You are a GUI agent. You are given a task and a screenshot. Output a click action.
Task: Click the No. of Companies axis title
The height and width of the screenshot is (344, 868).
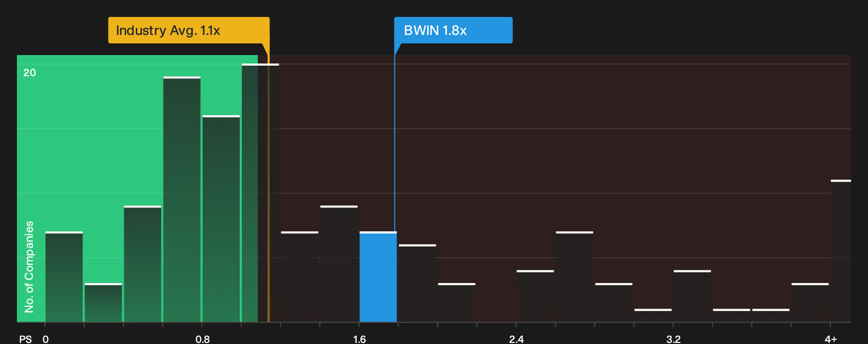tap(29, 267)
